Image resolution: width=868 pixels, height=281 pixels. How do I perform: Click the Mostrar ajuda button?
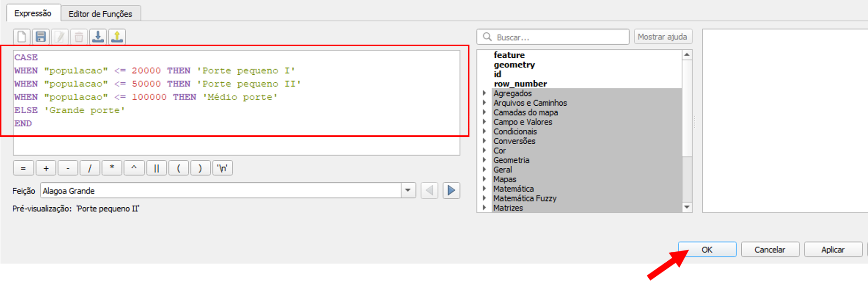tap(662, 37)
